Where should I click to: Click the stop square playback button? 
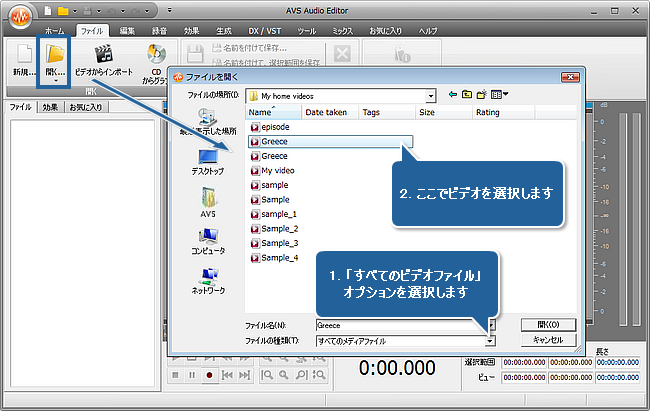(x=175, y=375)
